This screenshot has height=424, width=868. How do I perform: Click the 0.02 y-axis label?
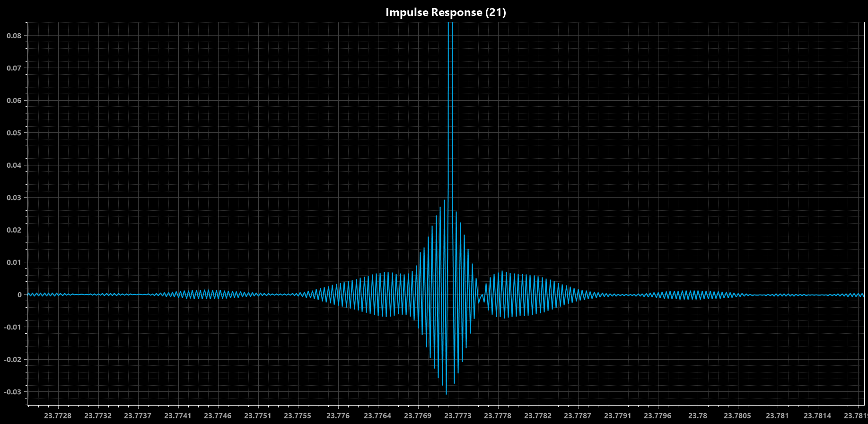pos(14,230)
